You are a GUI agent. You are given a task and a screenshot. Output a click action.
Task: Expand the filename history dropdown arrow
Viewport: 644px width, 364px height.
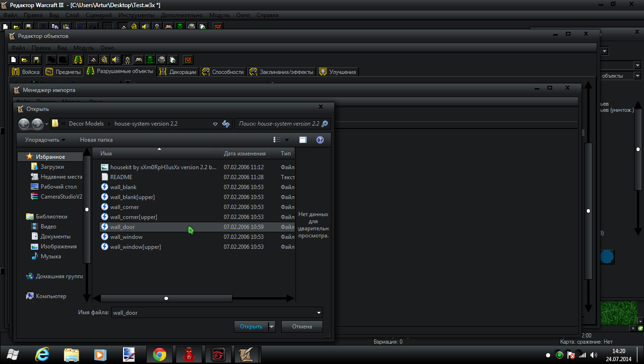[x=319, y=313]
